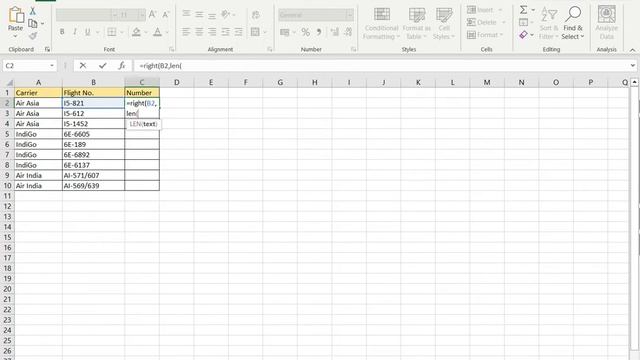Viewport: 640px width, 360px height.
Task: Select the column D header
Action: [x=176, y=82]
